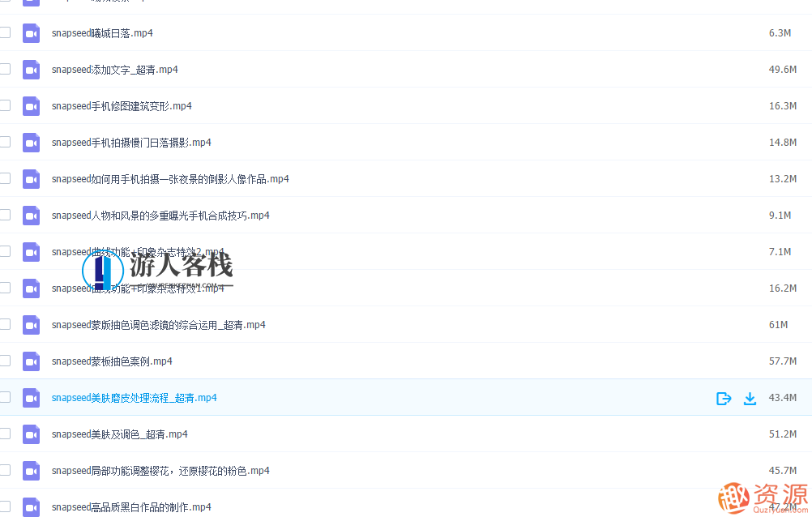Click the video icon for snapseed高品质黑白作品的制作.mp4
This screenshot has width=812, height=517.
[x=31, y=507]
